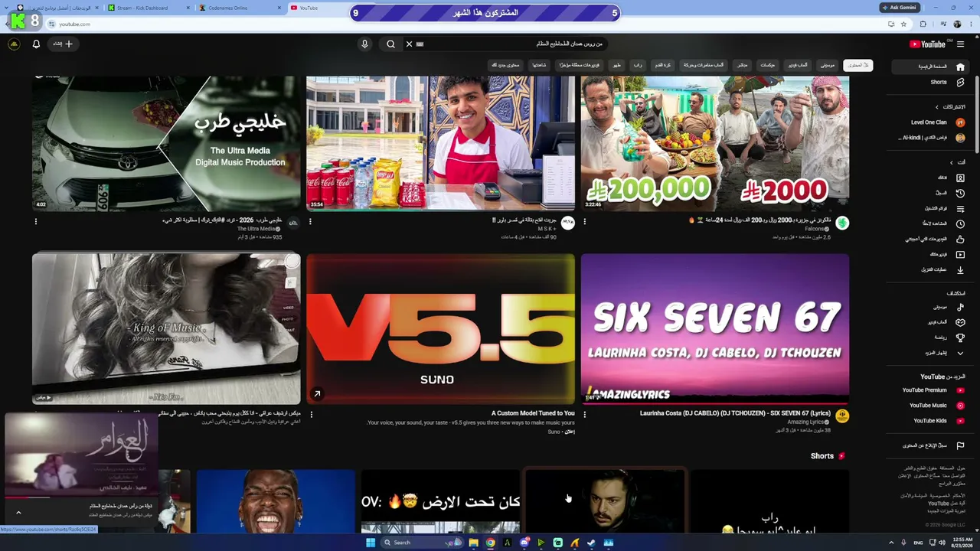Open the notifications bell
The width and height of the screenshot is (980, 551).
(36, 44)
